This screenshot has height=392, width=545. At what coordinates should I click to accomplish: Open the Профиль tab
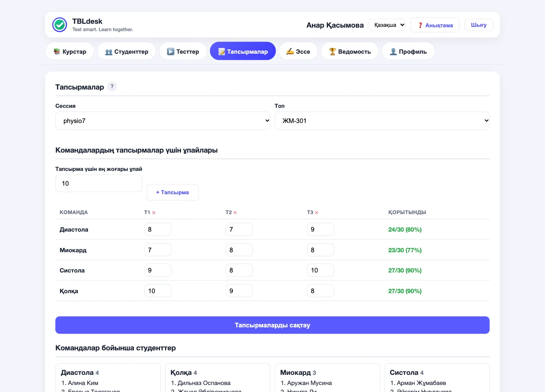pyautogui.click(x=408, y=51)
